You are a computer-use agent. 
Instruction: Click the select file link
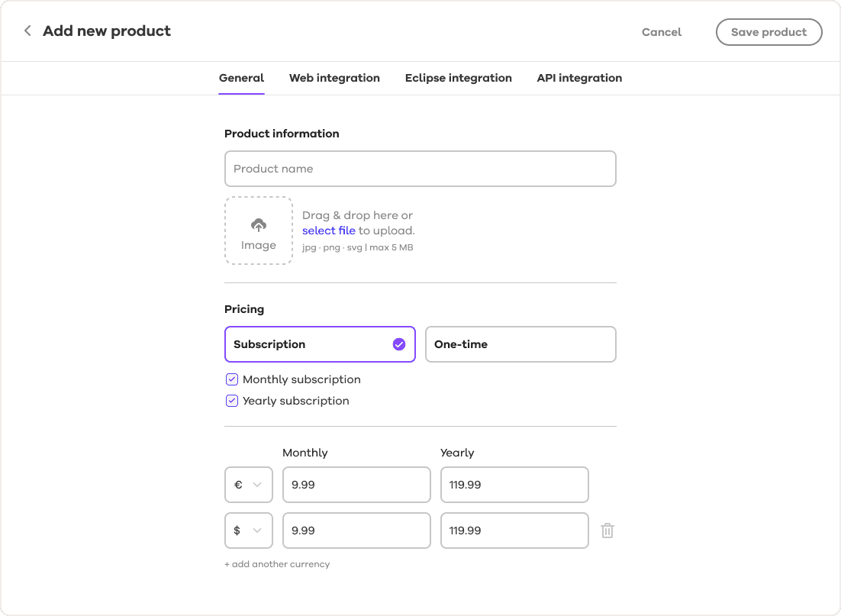pyautogui.click(x=328, y=231)
